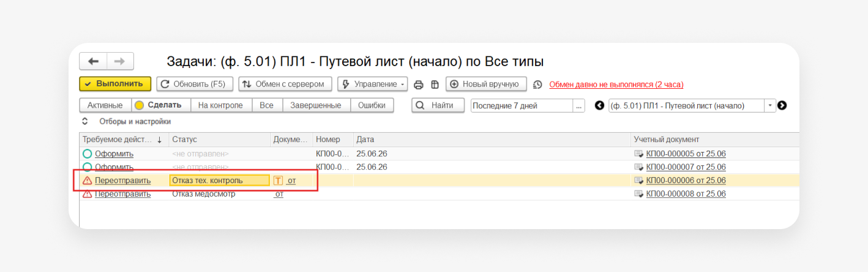This screenshot has width=868, height=272.
Task: Open Оформить link for КП00-000007 row
Action: click(x=114, y=167)
